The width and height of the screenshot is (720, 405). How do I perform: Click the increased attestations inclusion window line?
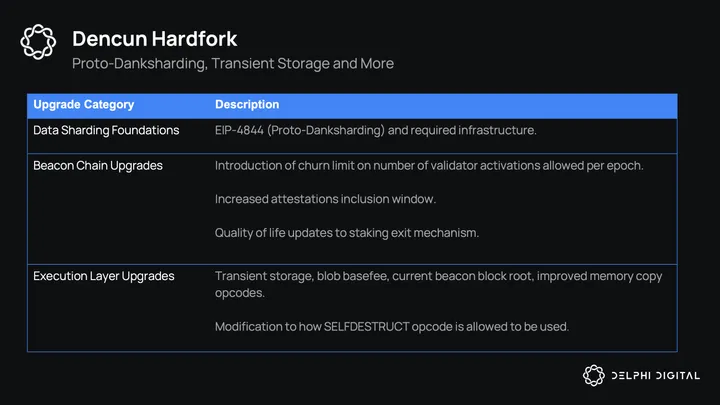(x=325, y=199)
